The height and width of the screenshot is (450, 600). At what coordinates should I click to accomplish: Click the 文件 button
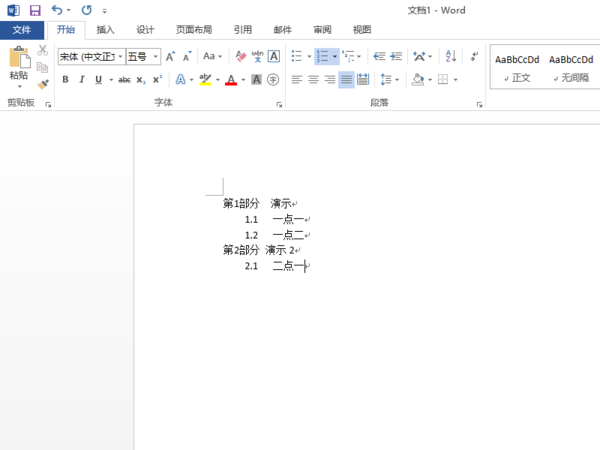coord(22,30)
